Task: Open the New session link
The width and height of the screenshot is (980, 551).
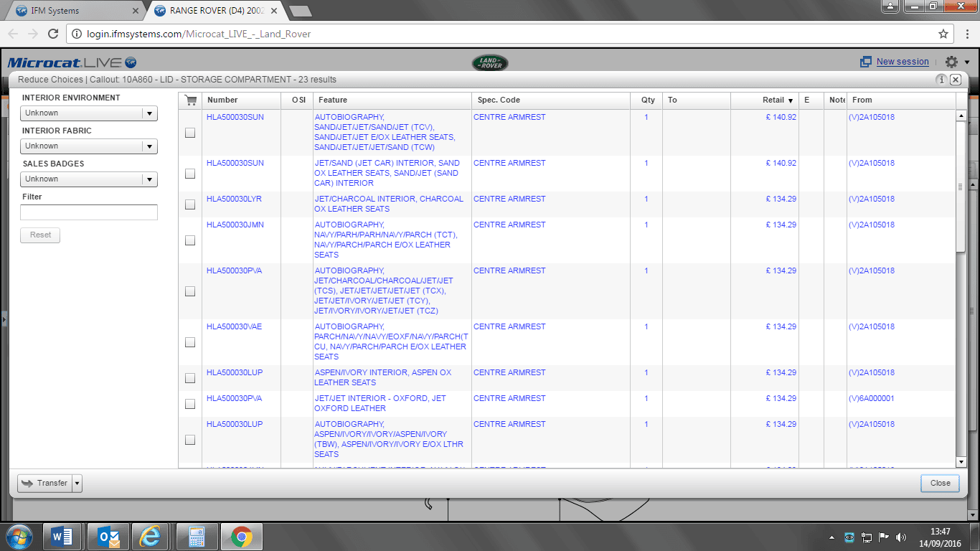Action: [903, 62]
